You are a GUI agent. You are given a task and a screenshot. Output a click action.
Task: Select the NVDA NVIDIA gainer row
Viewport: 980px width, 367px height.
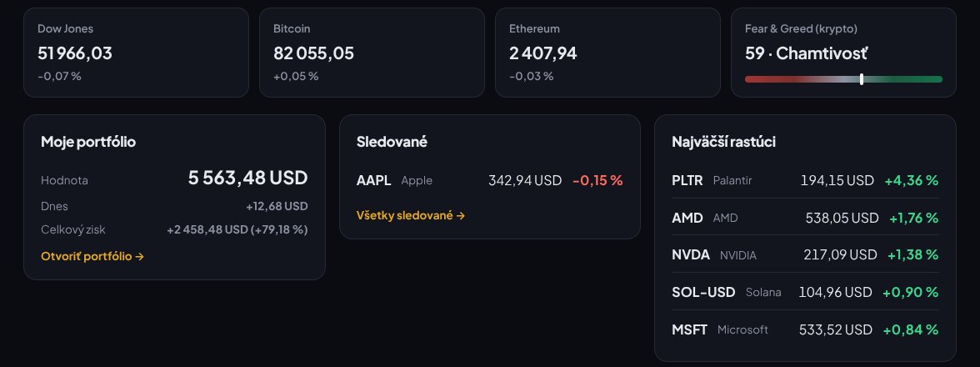[x=805, y=254]
